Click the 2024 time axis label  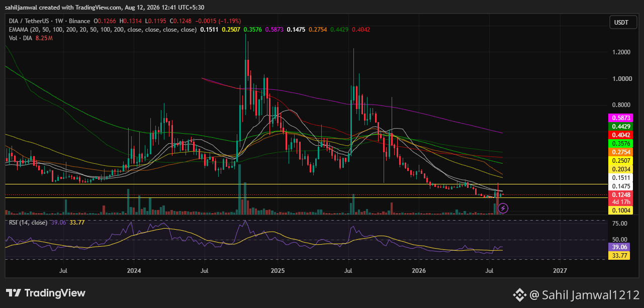point(134,271)
